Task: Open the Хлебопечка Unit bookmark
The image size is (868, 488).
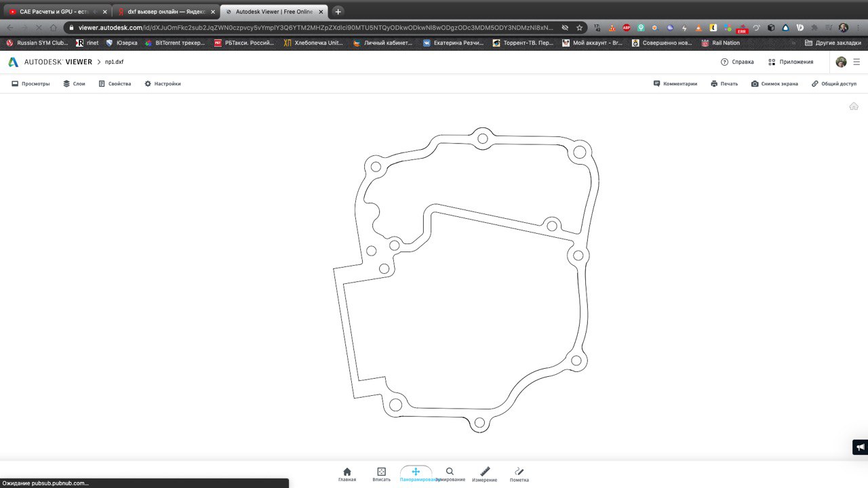Action: point(314,43)
